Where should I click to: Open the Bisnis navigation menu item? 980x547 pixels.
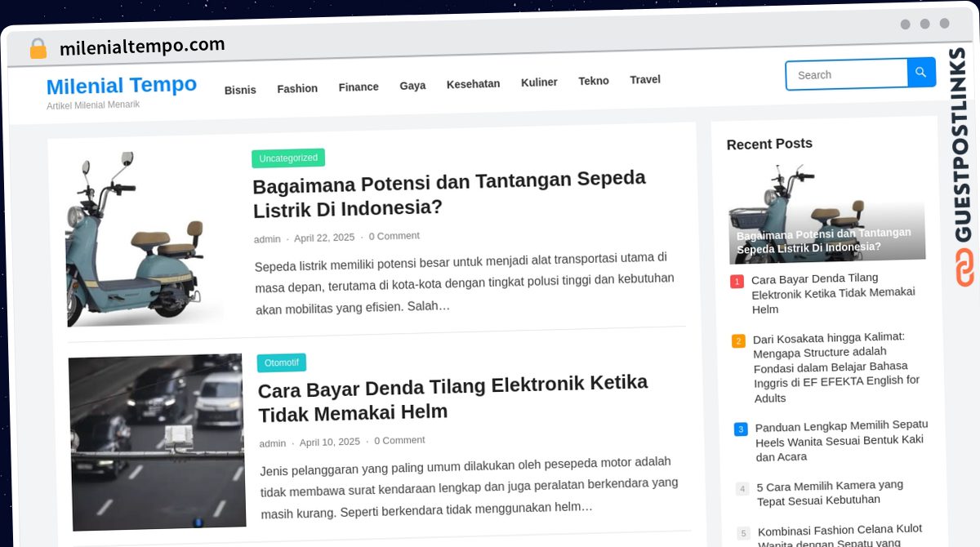pyautogui.click(x=240, y=89)
